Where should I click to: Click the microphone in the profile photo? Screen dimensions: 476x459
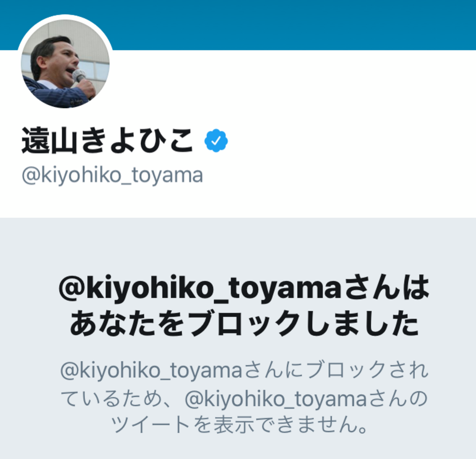(x=79, y=76)
